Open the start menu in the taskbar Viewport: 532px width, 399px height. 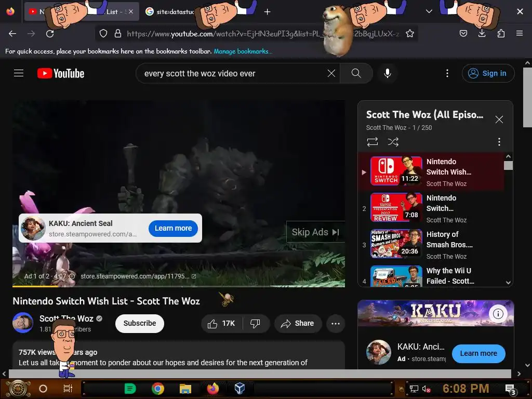point(17,389)
